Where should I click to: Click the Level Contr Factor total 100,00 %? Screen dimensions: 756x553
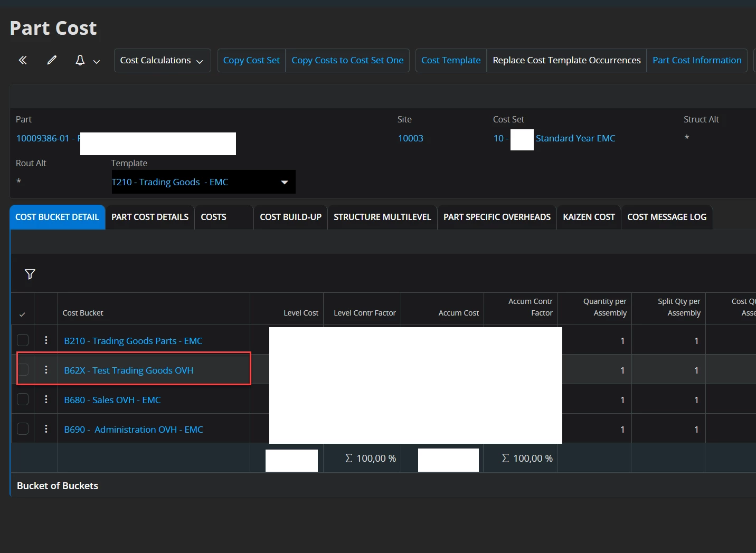[371, 459]
